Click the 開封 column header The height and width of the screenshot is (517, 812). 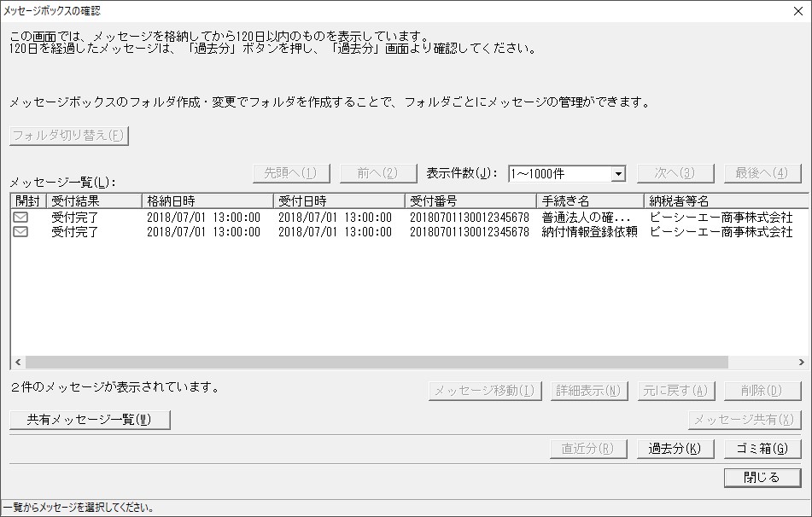[x=28, y=200]
